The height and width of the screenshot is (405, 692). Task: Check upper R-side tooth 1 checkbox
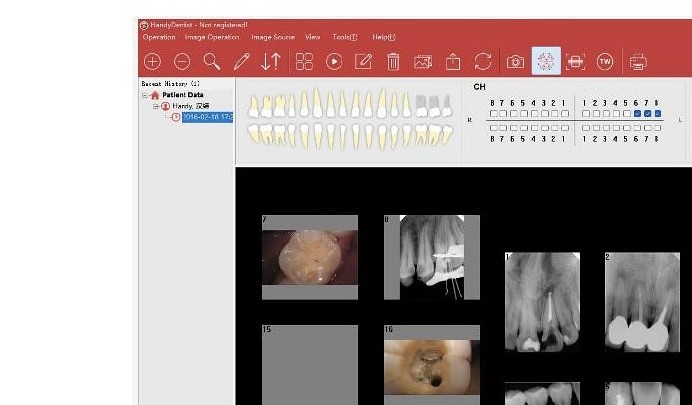click(x=565, y=113)
